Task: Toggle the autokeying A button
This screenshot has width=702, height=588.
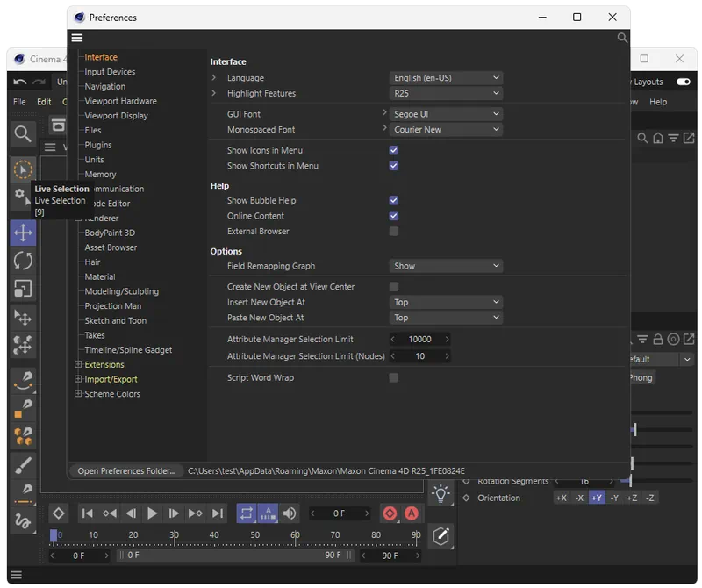Action: [x=411, y=513]
